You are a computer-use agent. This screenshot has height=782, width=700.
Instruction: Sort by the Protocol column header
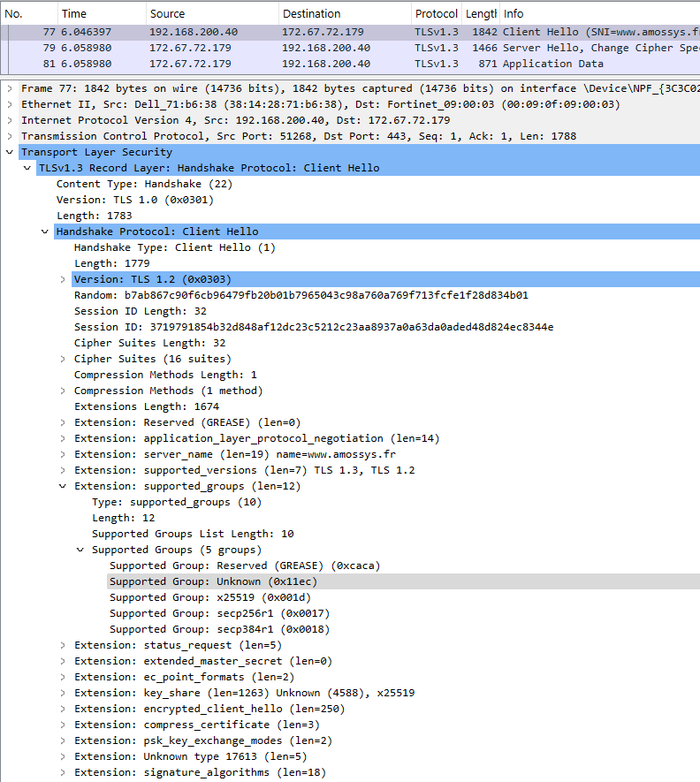coord(436,14)
